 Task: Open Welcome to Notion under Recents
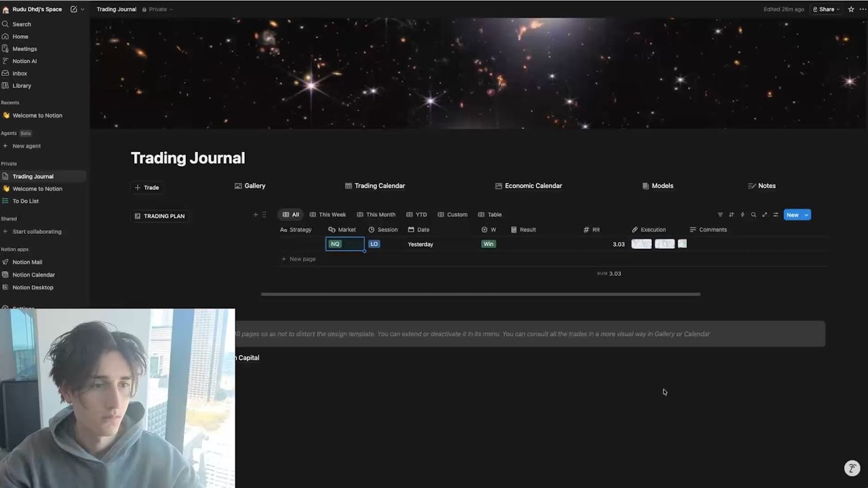[37, 115]
